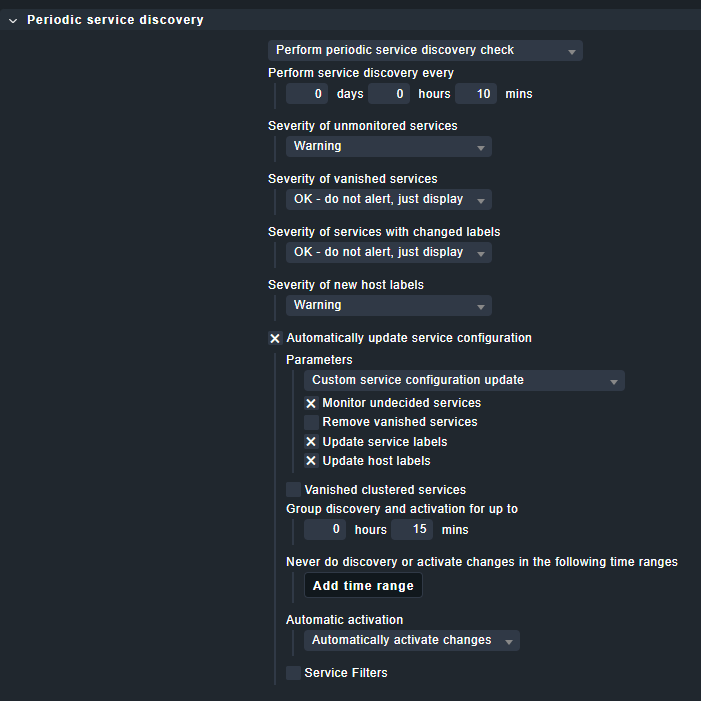Click the discovery interval mins field
Viewport: 701px width, 701px height.
(476, 94)
